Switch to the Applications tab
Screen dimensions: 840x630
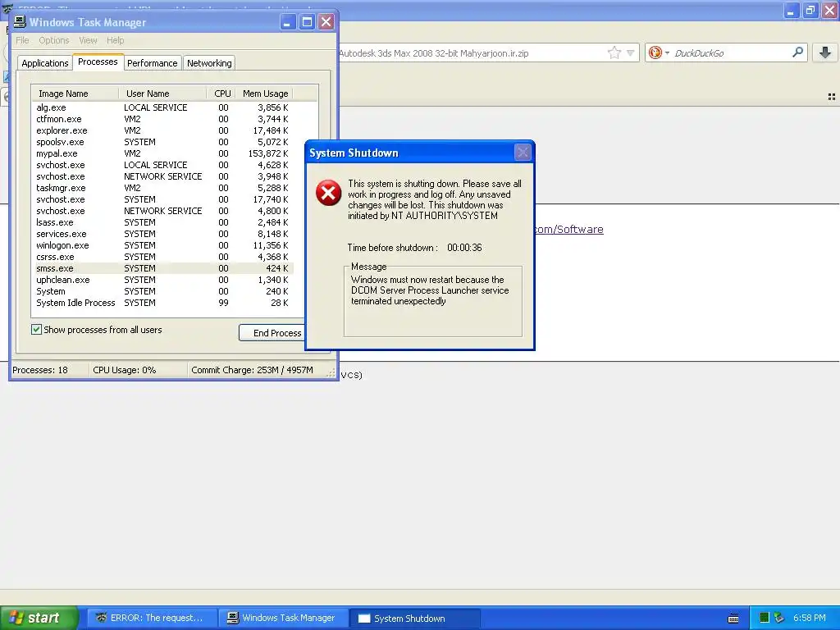(45, 63)
